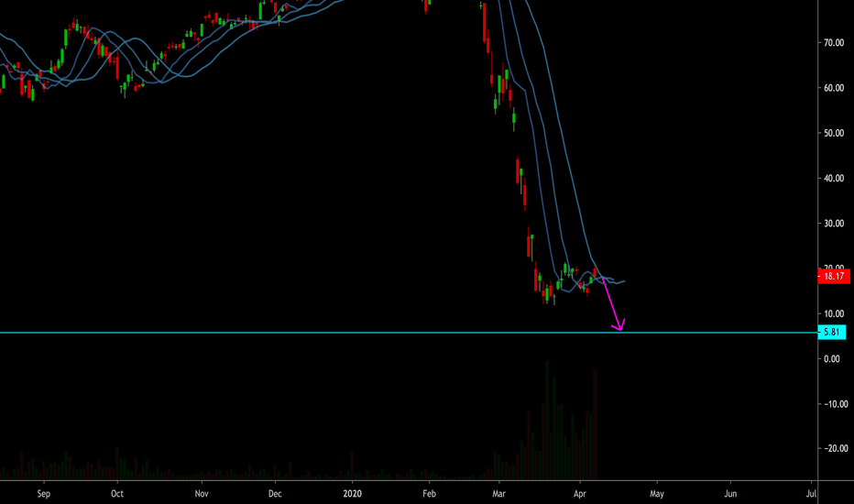Click the tallest green volume bar in March
The image size is (854, 504).
pyautogui.click(x=547, y=420)
